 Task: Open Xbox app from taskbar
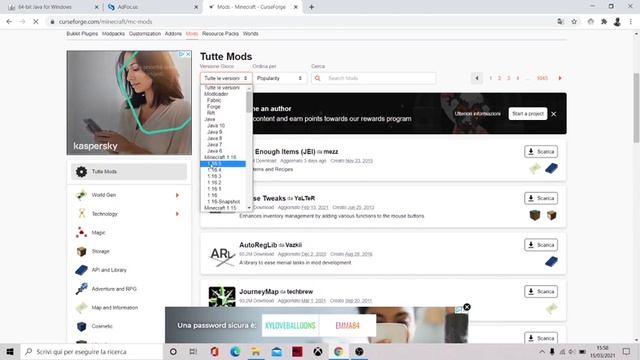318,351
